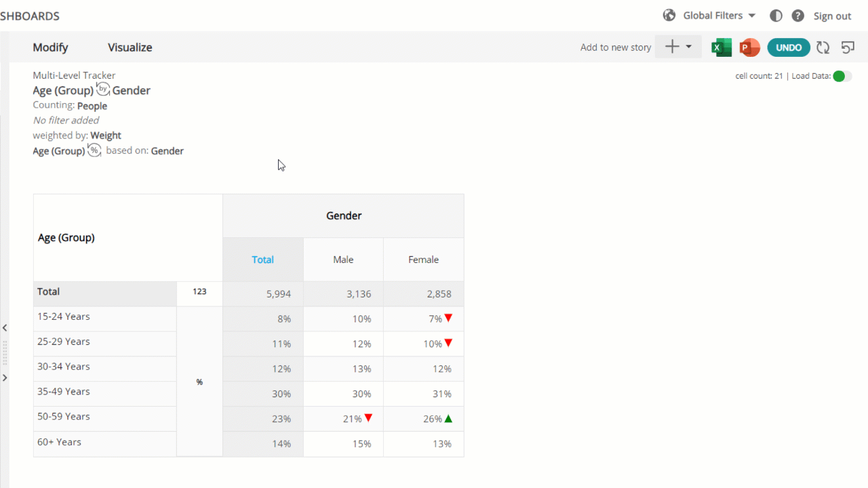The image size is (868, 488).
Task: Toggle the Load Data switch
Action: coord(842,76)
